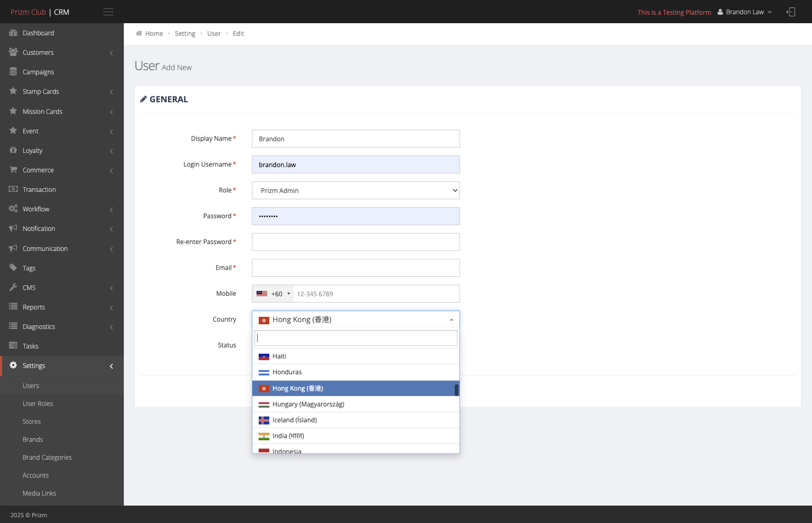The height and width of the screenshot is (523, 812).
Task: Click the Campaigns stack icon
Action: 13,72
